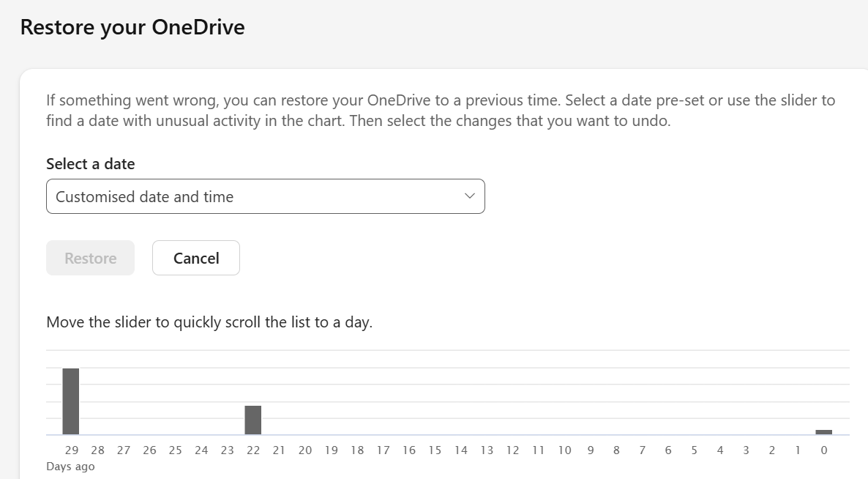Click the greyed-out Restore button
Viewport: 868px width, 479px height.
(90, 258)
